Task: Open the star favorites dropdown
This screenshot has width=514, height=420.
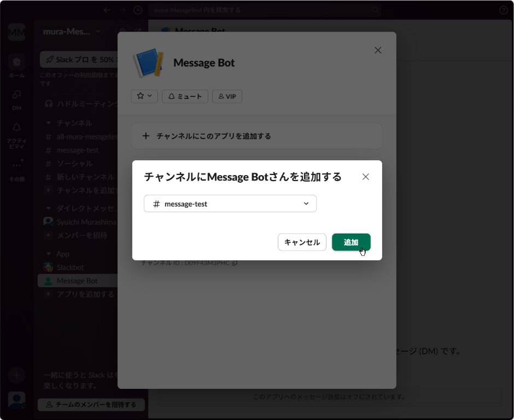Action: pos(144,96)
